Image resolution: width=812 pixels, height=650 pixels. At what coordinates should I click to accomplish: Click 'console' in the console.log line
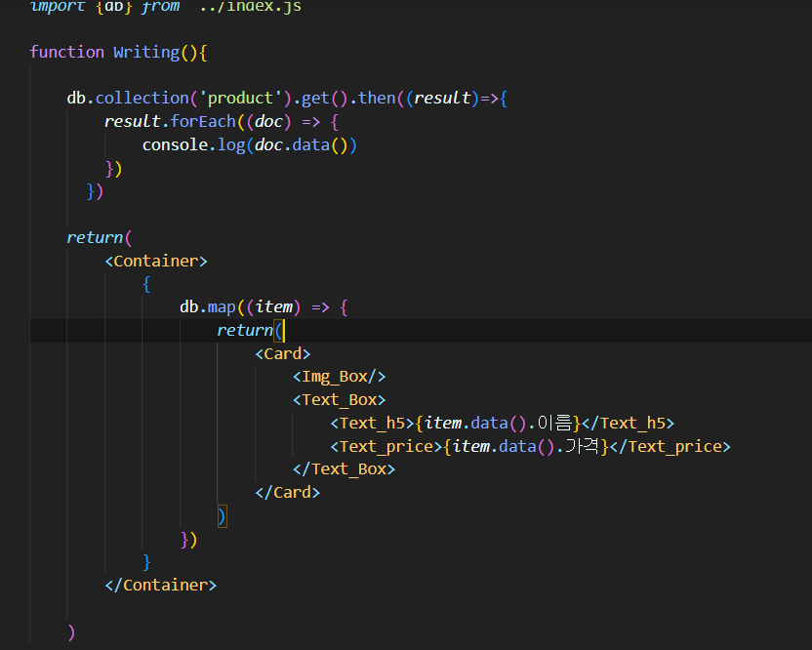point(175,145)
